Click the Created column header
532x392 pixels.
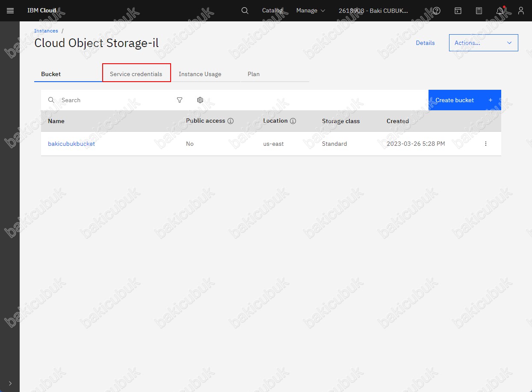[x=398, y=121]
